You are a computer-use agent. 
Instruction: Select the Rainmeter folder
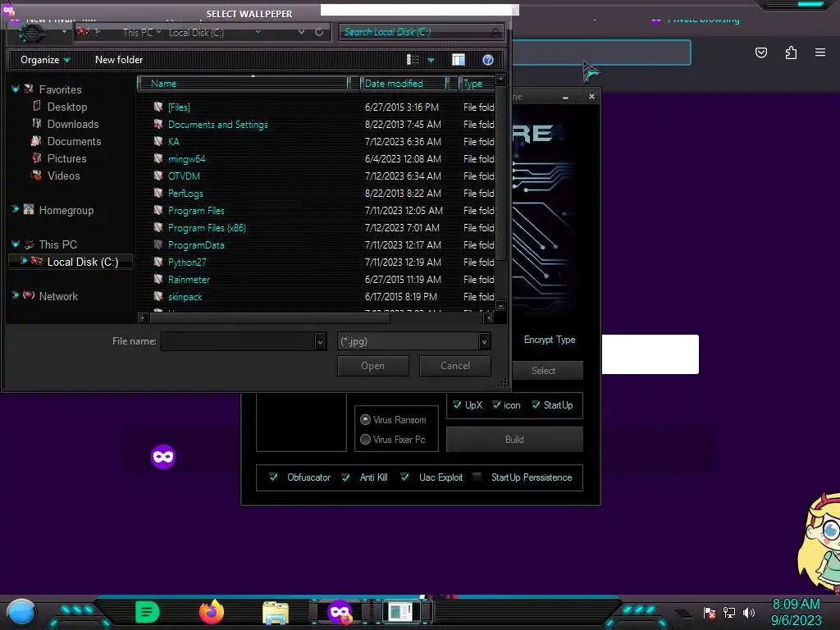coord(189,279)
